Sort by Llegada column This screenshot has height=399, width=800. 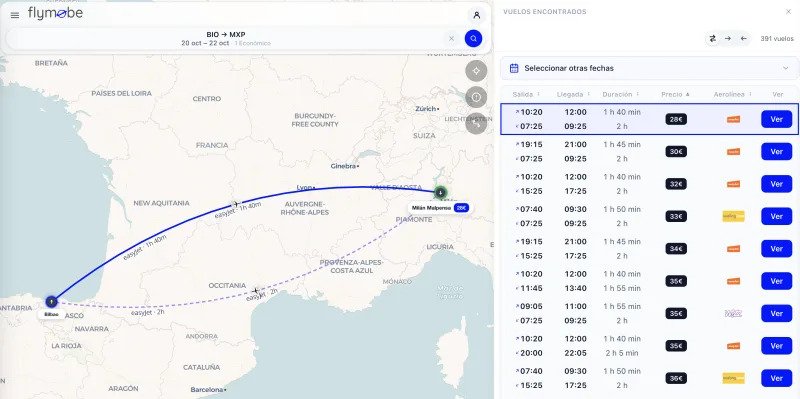pos(574,94)
